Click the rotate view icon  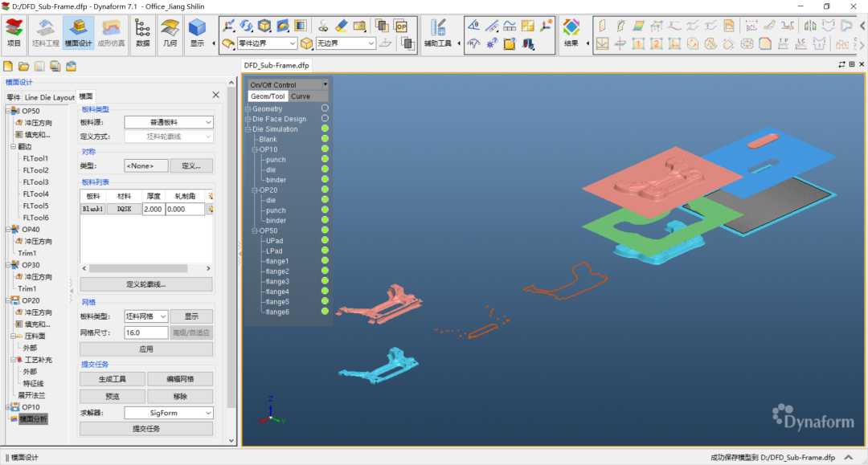(x=247, y=26)
